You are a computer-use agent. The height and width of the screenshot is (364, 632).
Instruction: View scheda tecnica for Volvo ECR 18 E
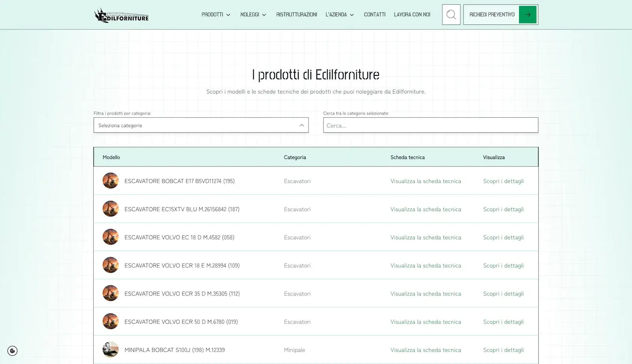[x=426, y=266]
